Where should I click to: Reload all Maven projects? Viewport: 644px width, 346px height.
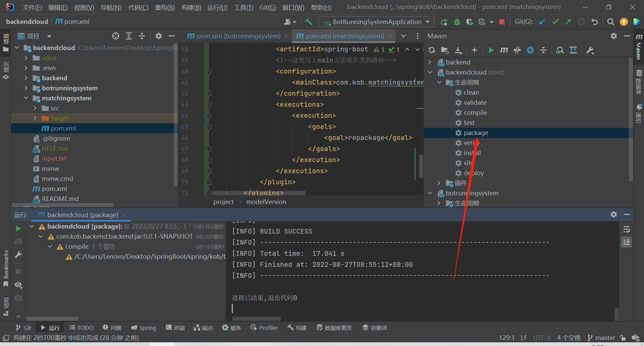pos(432,50)
